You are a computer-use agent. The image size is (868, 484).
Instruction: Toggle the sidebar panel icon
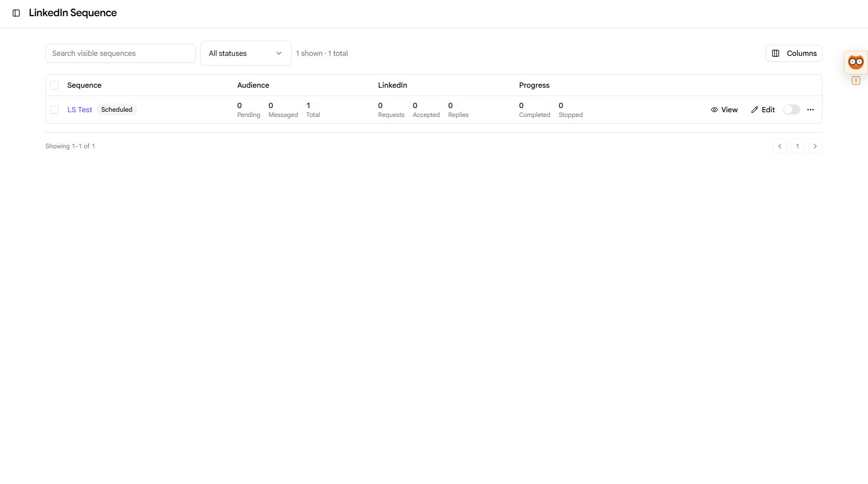16,13
